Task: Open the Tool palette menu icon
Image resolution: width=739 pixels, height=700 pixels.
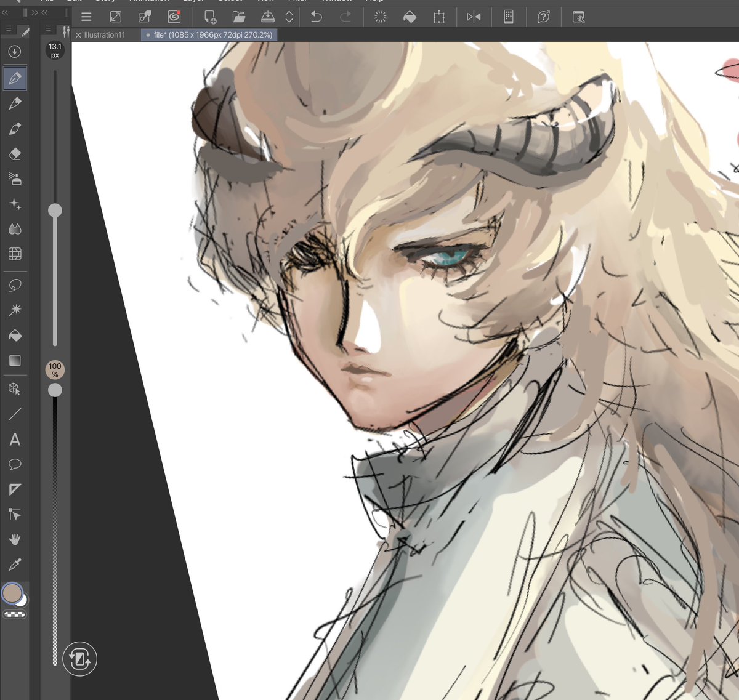Action: (8, 29)
